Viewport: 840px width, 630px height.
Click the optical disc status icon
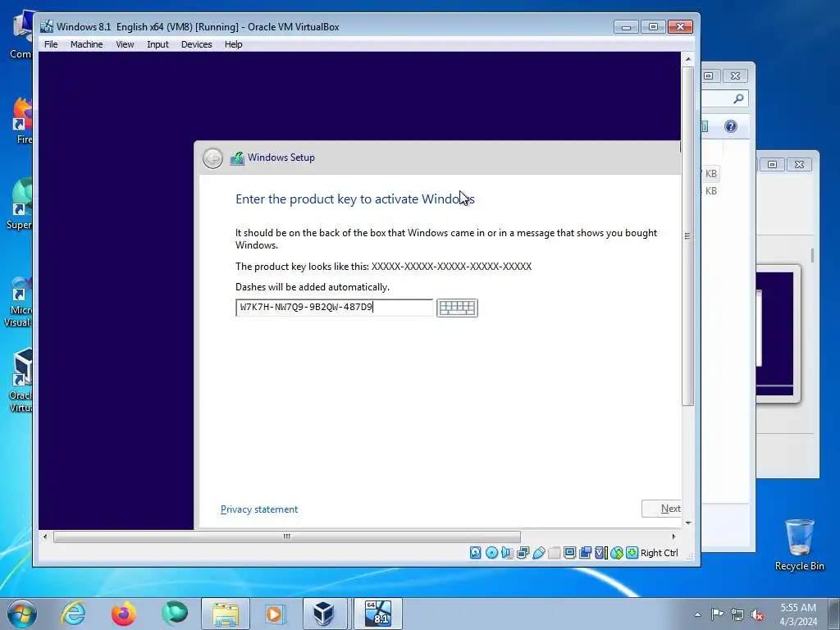coord(491,552)
